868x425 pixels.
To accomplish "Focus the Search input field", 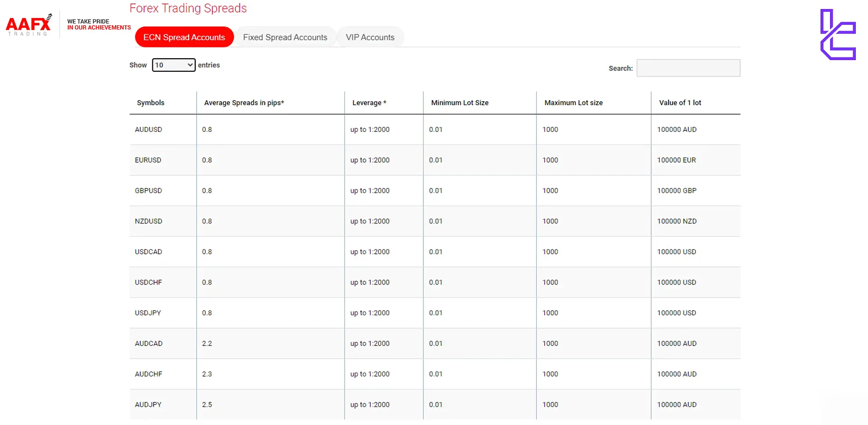I will coord(688,68).
